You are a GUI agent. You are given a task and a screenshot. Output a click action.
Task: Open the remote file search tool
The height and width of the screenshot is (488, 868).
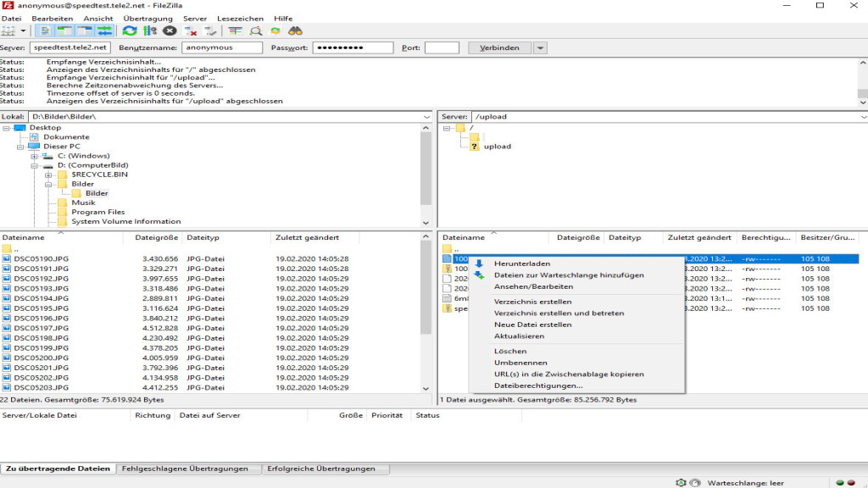pos(297,30)
